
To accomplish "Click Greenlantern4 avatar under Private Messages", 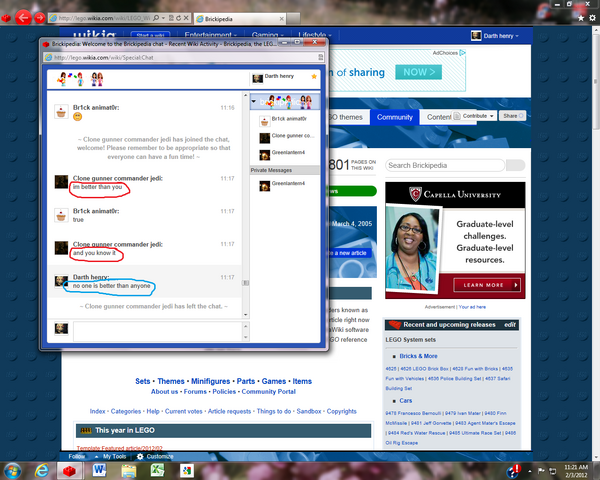I will pos(264,186).
